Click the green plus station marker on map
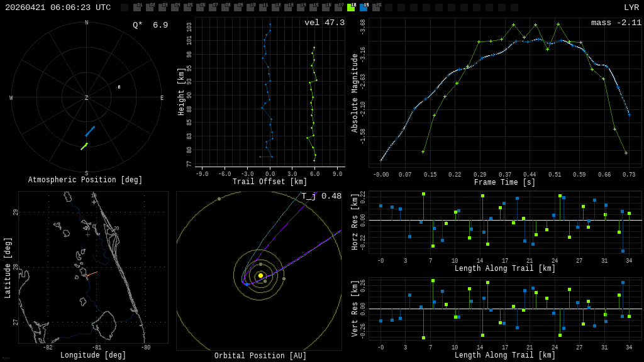Screen dimensions: 644x362 (x=94, y=202)
